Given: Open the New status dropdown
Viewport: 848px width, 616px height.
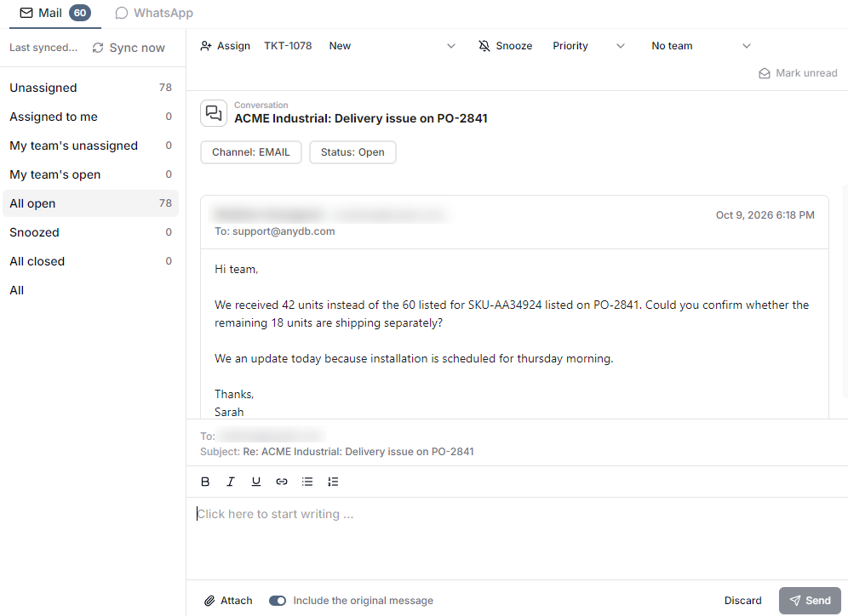Looking at the screenshot, I should (392, 46).
